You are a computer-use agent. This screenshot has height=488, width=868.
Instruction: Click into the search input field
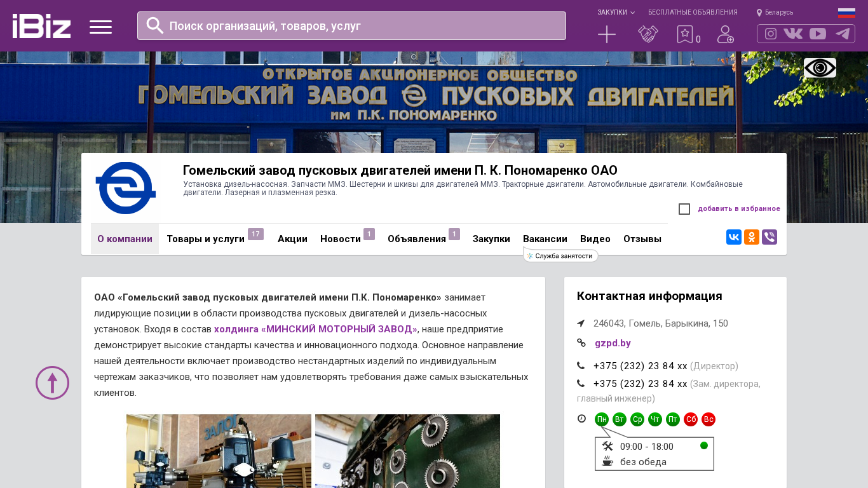tap(351, 26)
